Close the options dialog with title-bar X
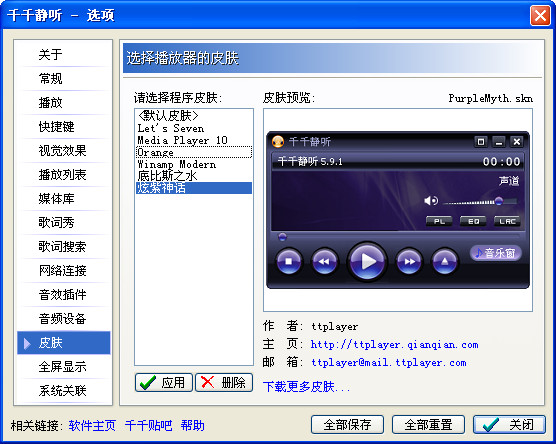556x444 pixels. [540, 16]
